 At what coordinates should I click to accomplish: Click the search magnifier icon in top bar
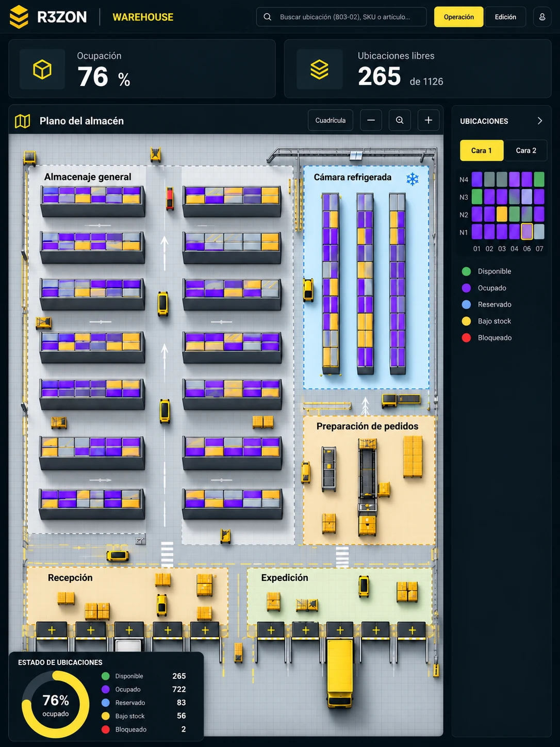click(267, 17)
